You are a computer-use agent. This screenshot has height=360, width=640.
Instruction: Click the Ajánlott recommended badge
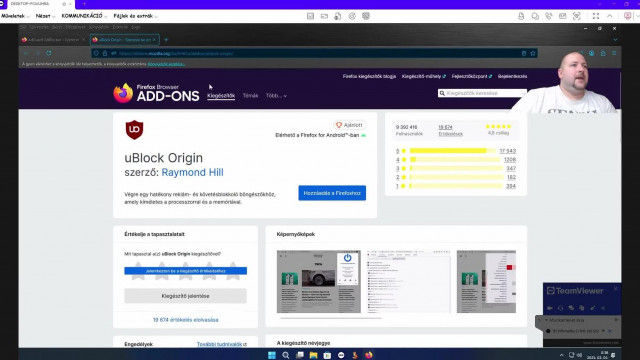click(349, 125)
